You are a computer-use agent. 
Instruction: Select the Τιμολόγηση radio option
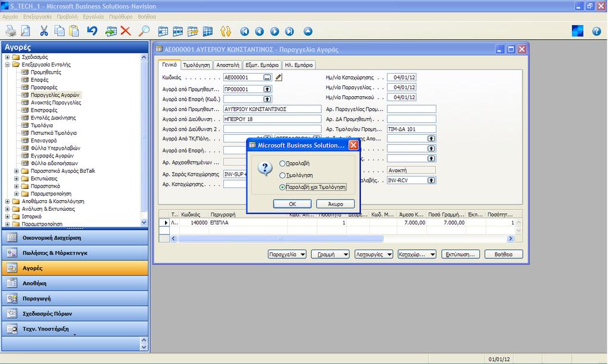282,176
